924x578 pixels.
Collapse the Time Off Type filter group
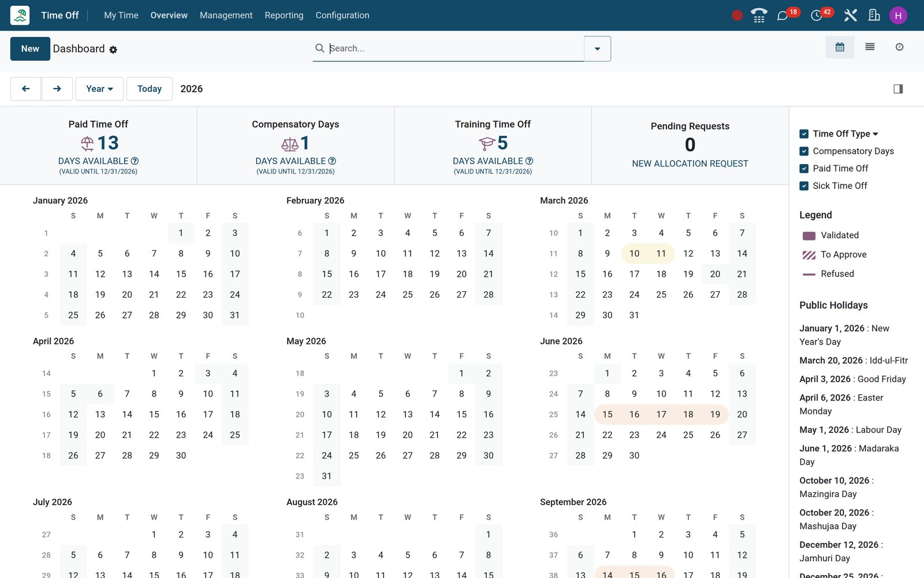click(875, 134)
